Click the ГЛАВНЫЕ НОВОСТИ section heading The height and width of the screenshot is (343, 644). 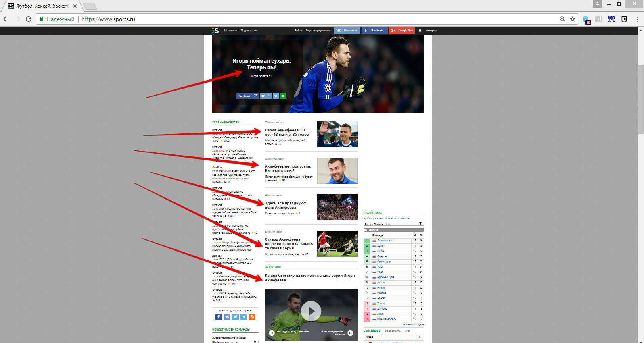pyautogui.click(x=226, y=123)
